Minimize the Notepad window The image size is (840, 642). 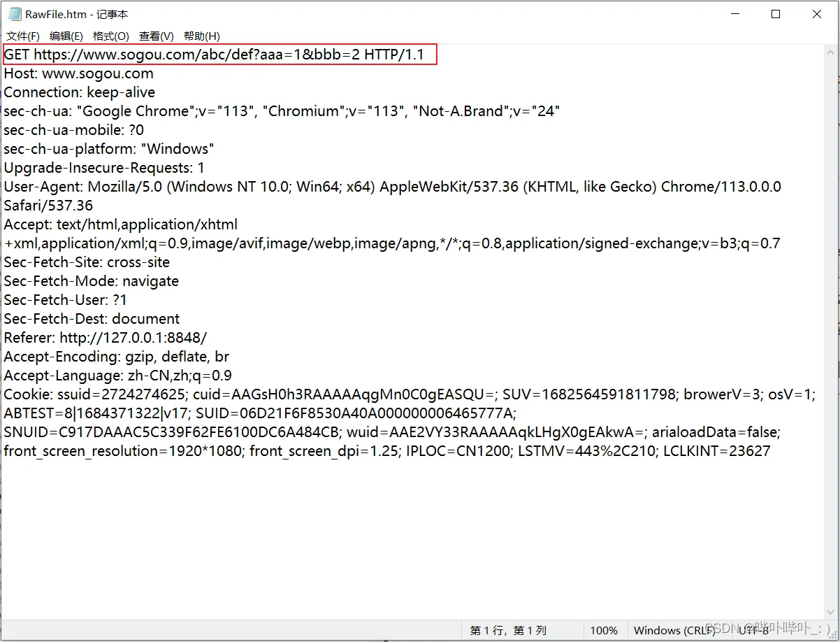point(734,14)
